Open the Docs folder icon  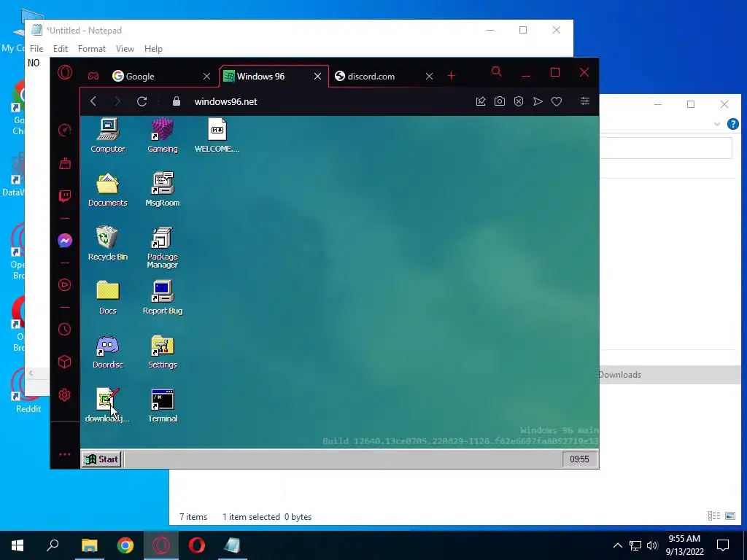(x=108, y=297)
